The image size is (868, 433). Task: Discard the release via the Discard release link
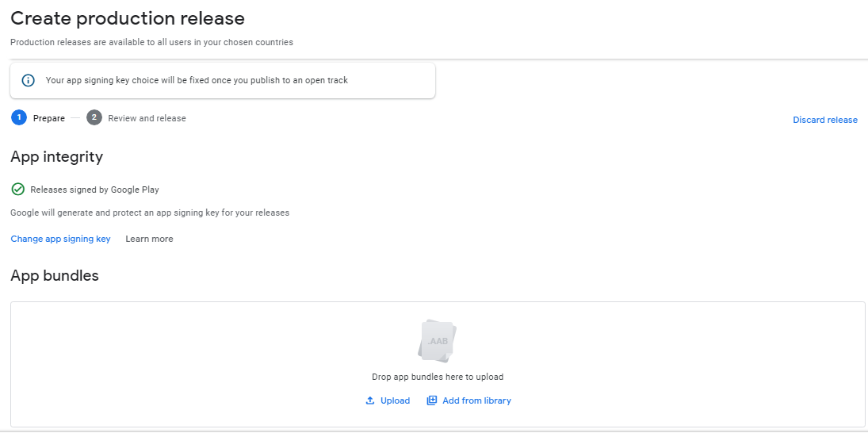tap(825, 120)
